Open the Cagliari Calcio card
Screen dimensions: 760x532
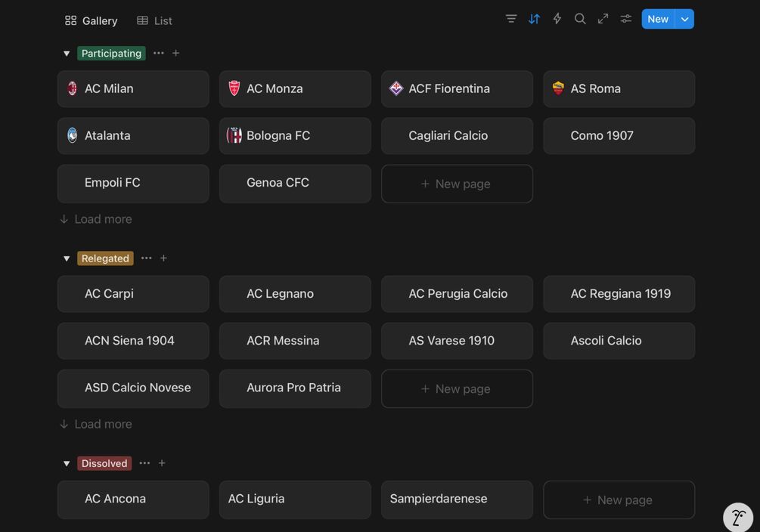pyautogui.click(x=457, y=136)
